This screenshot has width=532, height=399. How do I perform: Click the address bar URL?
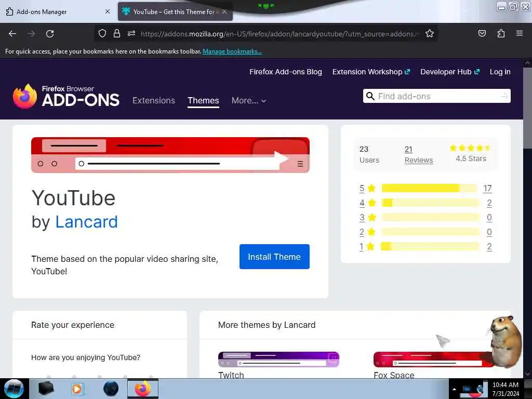[280, 34]
